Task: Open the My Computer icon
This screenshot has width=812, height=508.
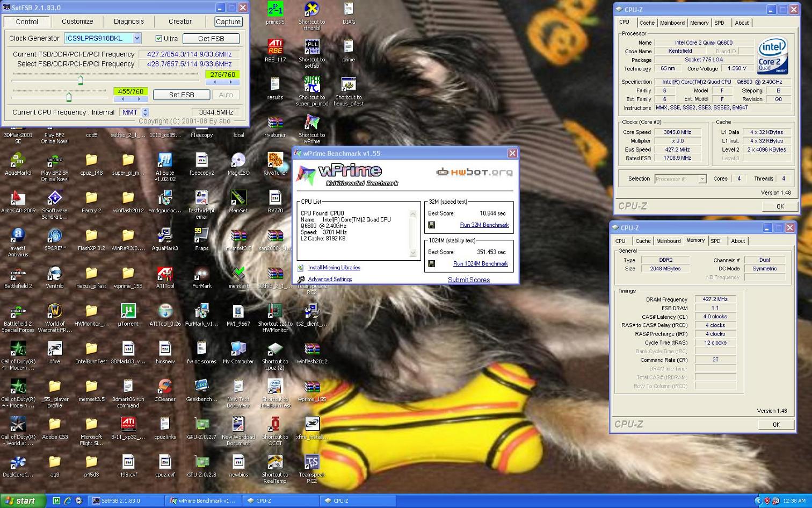Action: pyautogui.click(x=238, y=352)
